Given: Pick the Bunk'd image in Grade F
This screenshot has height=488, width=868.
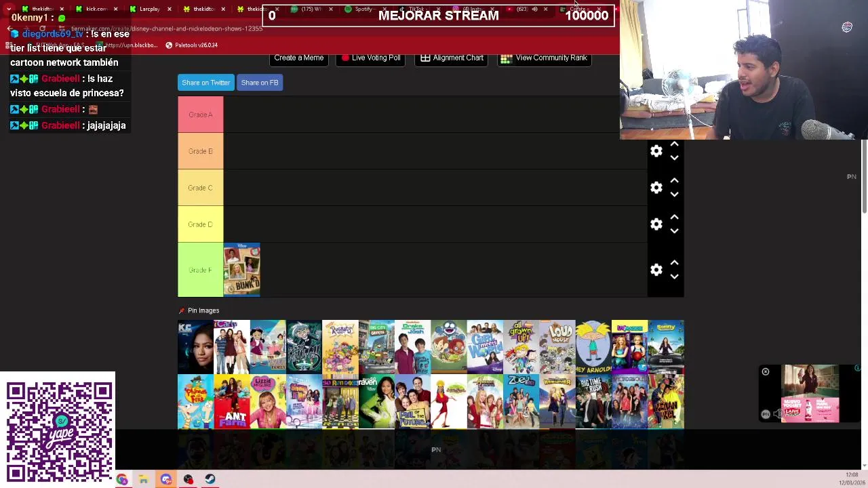Looking at the screenshot, I should (x=241, y=270).
